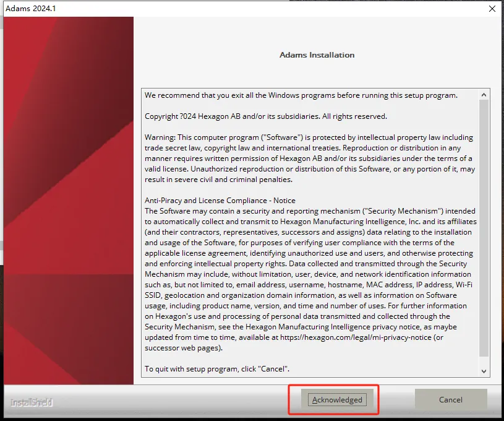Viewport: 504px width, 421px height.
Task: Click the vertical scrollbar thumb of the notice
Action: coord(484,228)
